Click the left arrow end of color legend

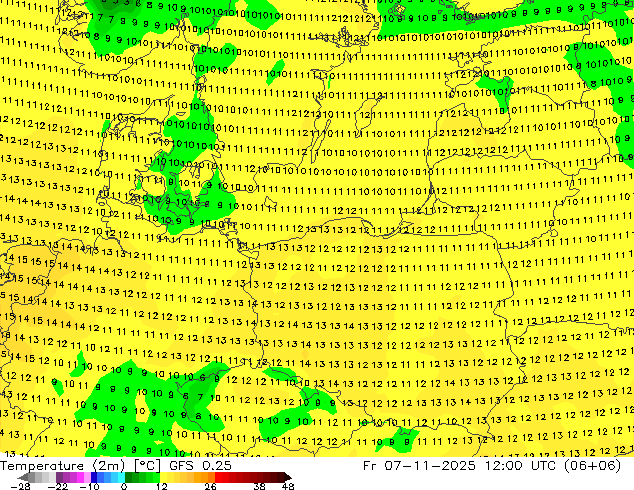coord(22,477)
